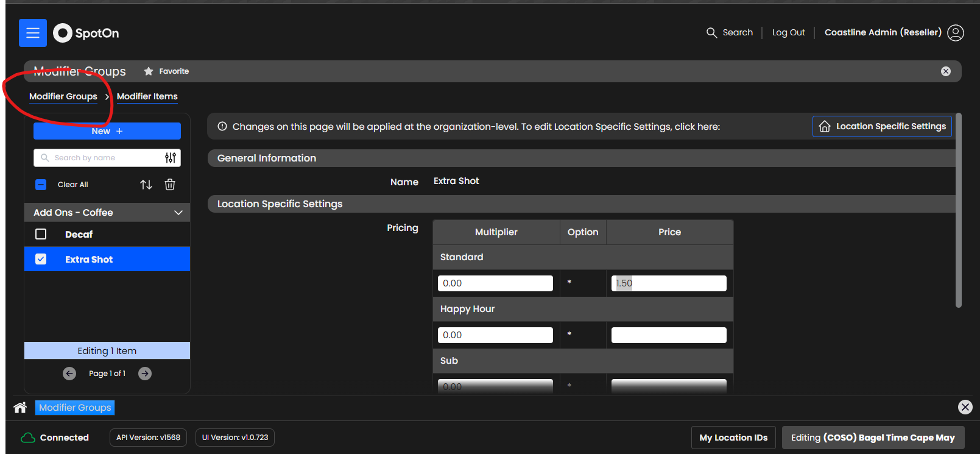Open the user profile avatar icon
The height and width of the screenshot is (454, 980).
tap(956, 33)
